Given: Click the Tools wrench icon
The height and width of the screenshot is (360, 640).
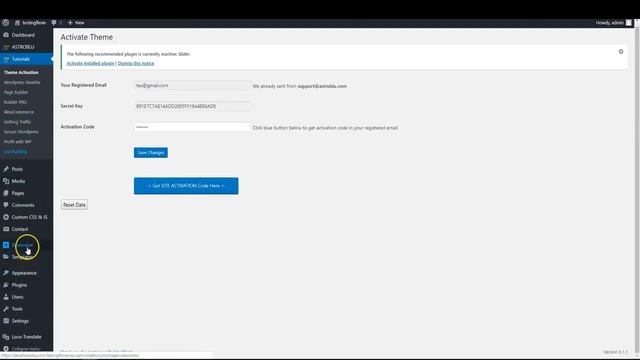Looking at the screenshot, I should 6,309.
